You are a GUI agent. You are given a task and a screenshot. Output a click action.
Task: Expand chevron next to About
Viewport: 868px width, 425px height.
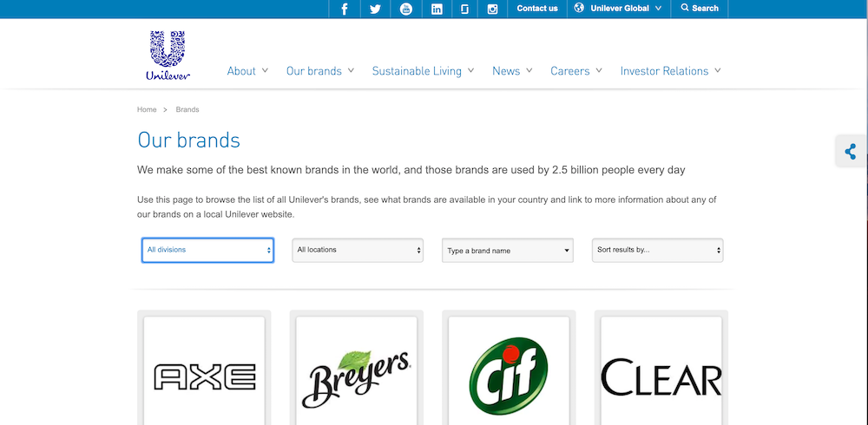click(265, 70)
